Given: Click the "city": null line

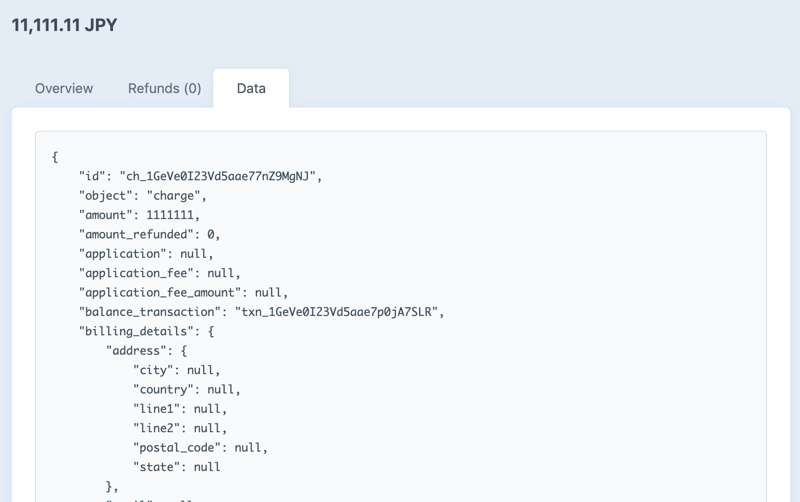Looking at the screenshot, I should (176, 370).
